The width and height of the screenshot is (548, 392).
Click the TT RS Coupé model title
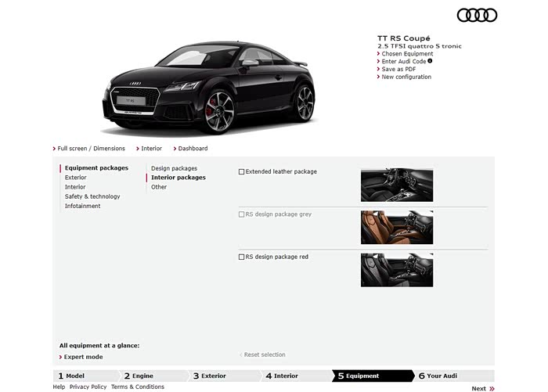point(404,38)
